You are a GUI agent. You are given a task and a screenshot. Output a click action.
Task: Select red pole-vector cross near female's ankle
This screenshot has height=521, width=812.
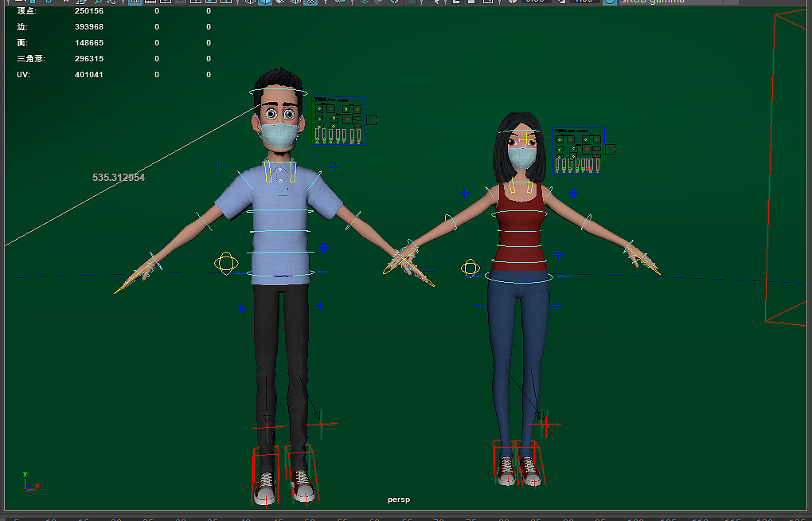[x=544, y=424]
